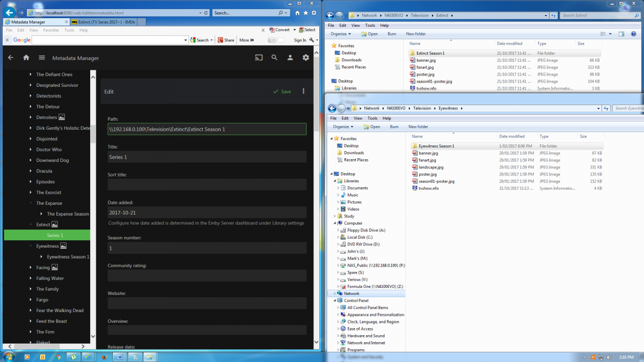Screen dimensions: 644x362
Task: Collapse the Eyewitness tree node
Action: coord(31,246)
